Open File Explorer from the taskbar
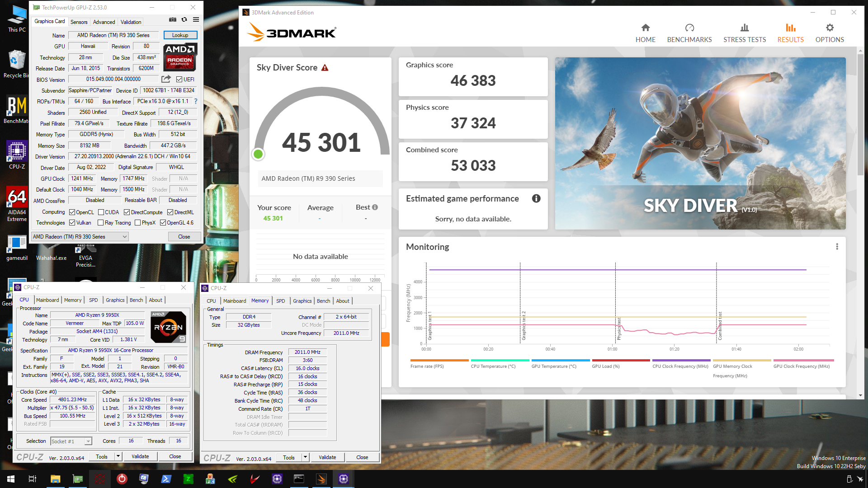 tap(55, 479)
